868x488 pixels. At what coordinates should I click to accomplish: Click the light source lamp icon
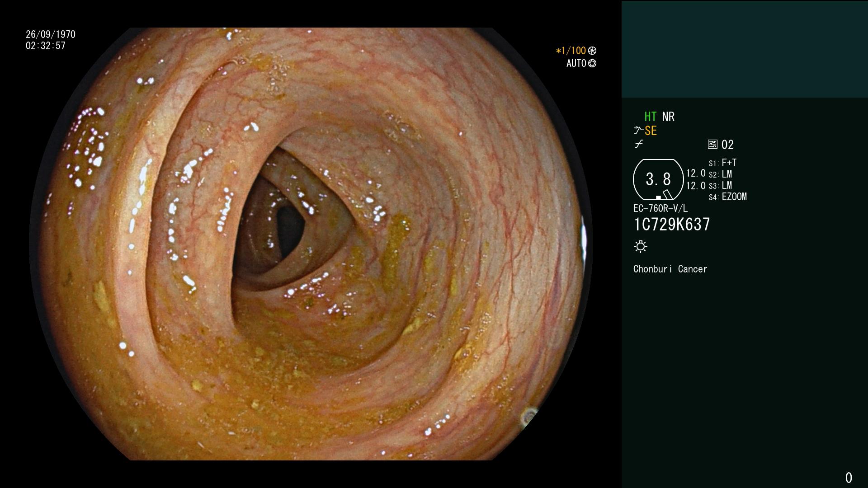point(641,246)
